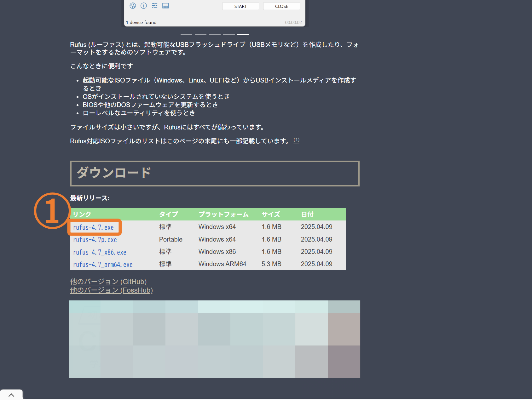This screenshot has width=532, height=400.
Task: Click the プラットフォーム column header
Action: 223,214
